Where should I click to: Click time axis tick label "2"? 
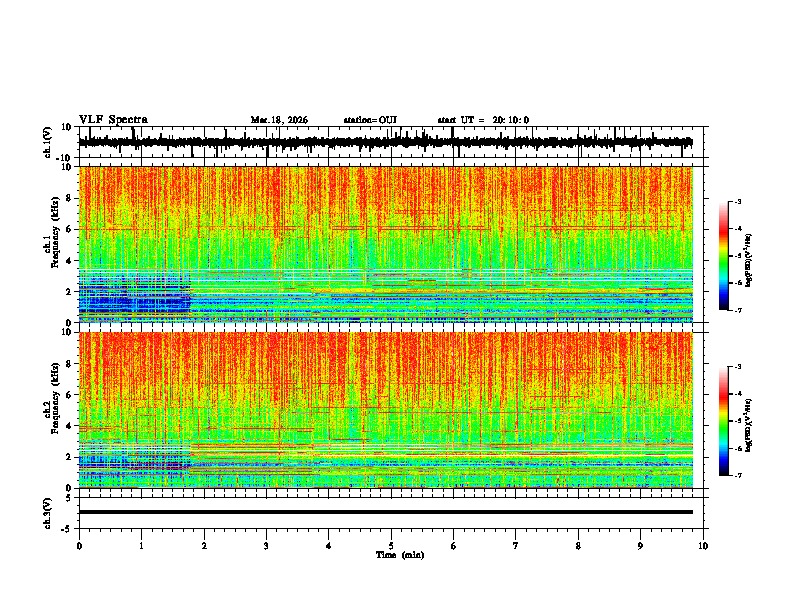tap(204, 546)
